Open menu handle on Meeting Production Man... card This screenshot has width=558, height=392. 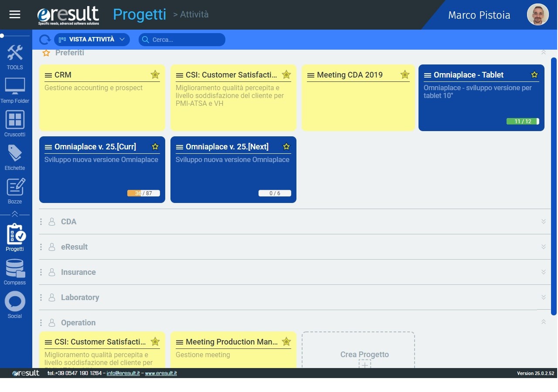click(180, 342)
